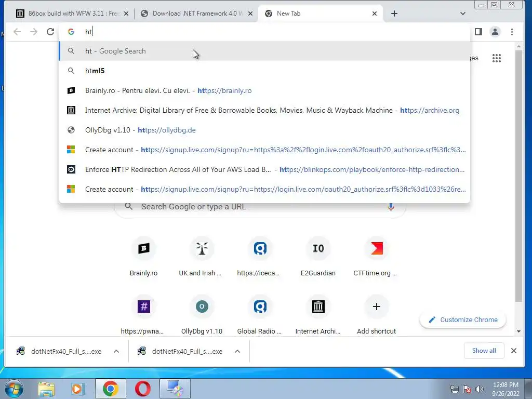Screen dimensions: 532x399
Task: Open the Action Center flag tray icon
Action: (x=467, y=389)
